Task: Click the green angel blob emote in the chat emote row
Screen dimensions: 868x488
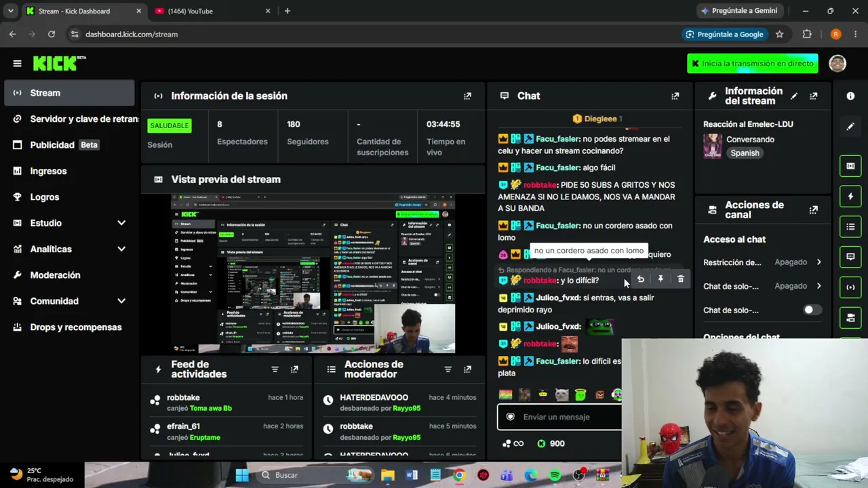Action: 580,394
